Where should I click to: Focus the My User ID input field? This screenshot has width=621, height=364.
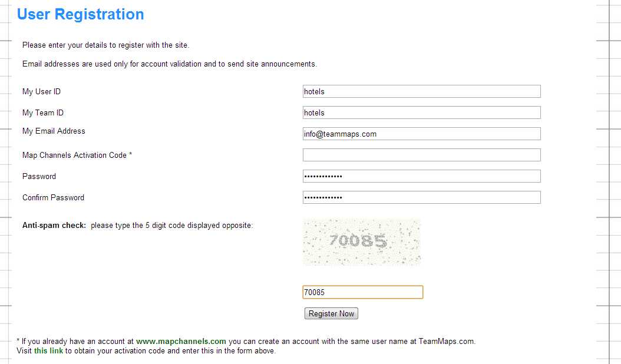[421, 91]
